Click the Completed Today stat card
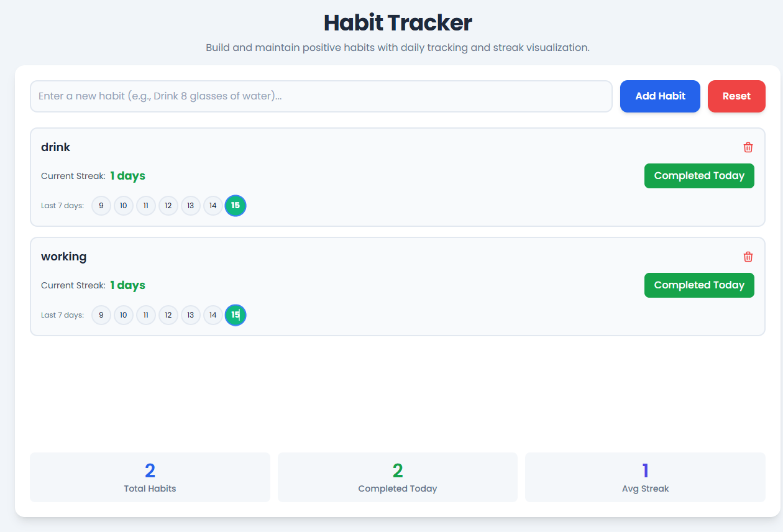 tap(397, 477)
